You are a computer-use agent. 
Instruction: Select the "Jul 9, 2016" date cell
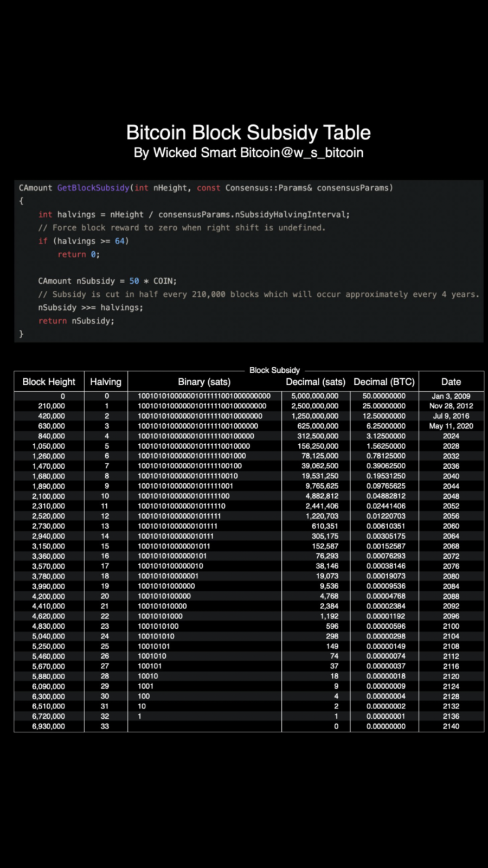coord(451,416)
